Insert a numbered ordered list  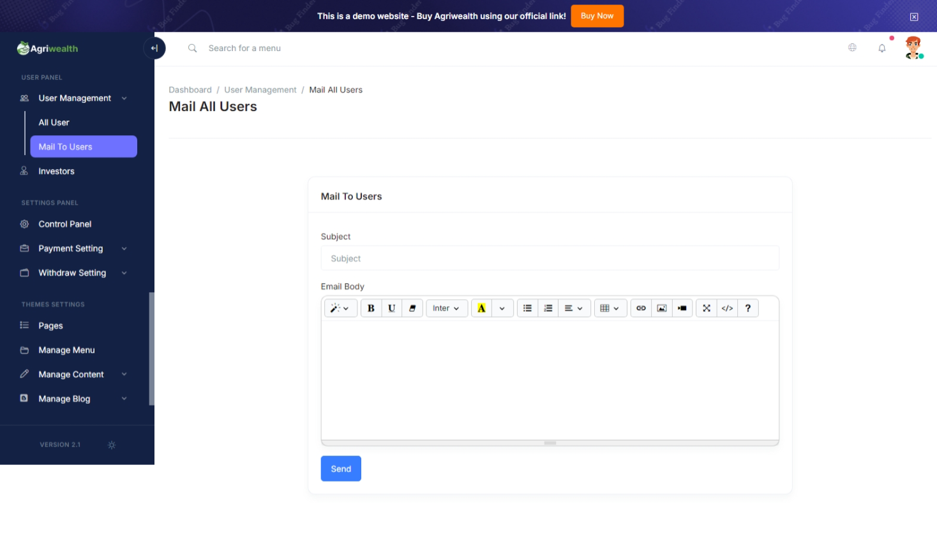click(x=548, y=308)
